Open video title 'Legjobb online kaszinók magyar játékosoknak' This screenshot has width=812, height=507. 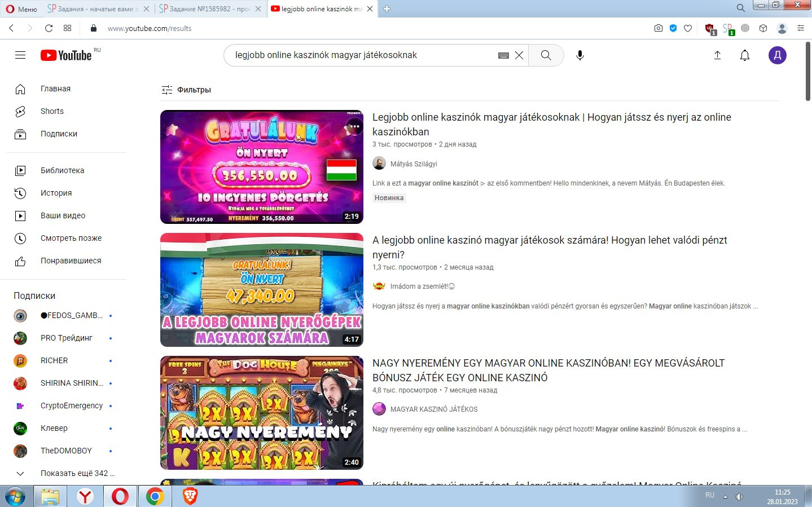pos(552,124)
